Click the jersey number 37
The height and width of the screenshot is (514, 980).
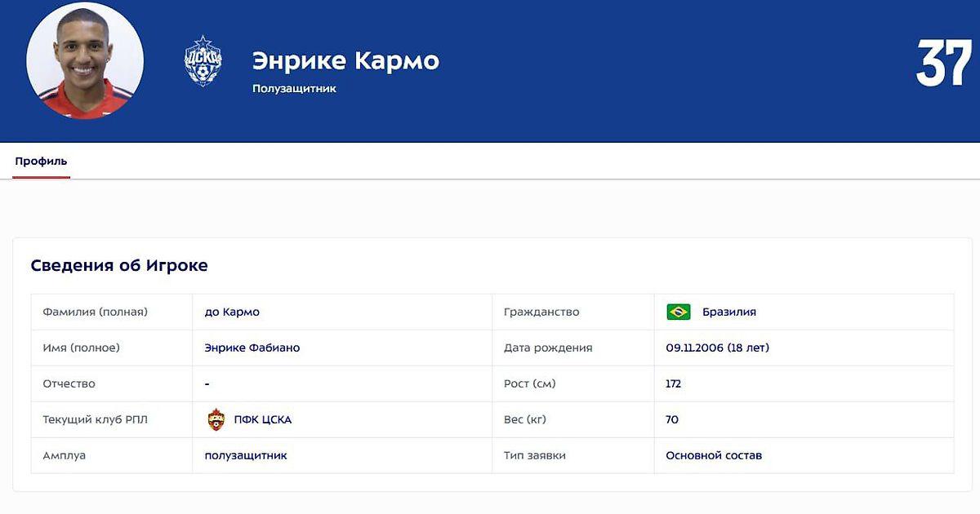943,63
